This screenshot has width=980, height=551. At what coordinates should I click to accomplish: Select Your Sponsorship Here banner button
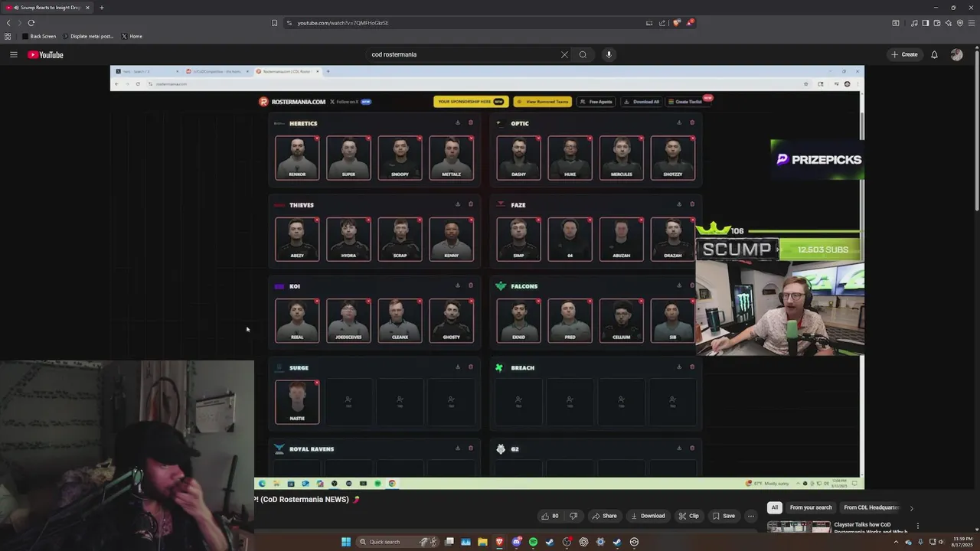click(x=471, y=101)
